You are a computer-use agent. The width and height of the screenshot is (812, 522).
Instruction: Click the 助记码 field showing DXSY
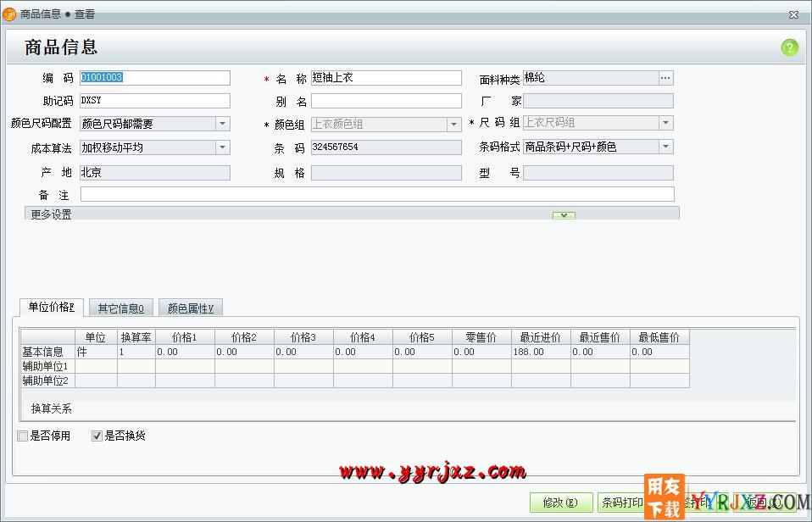click(155, 101)
